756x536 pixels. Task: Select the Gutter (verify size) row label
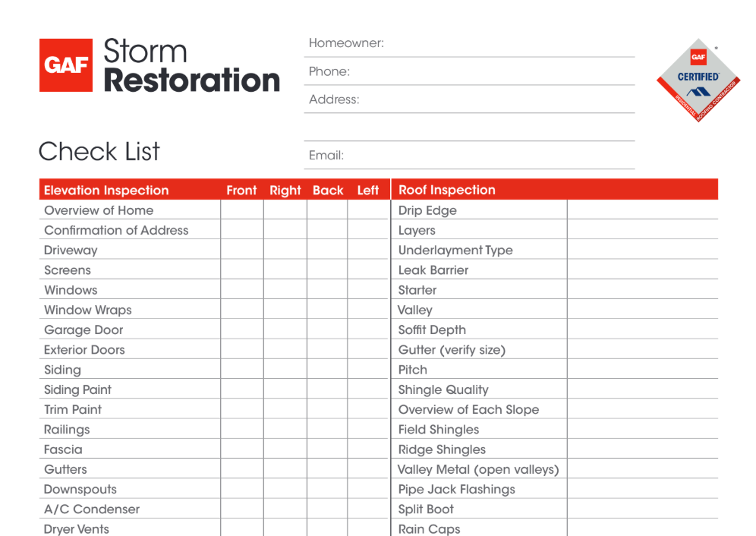[452, 350]
